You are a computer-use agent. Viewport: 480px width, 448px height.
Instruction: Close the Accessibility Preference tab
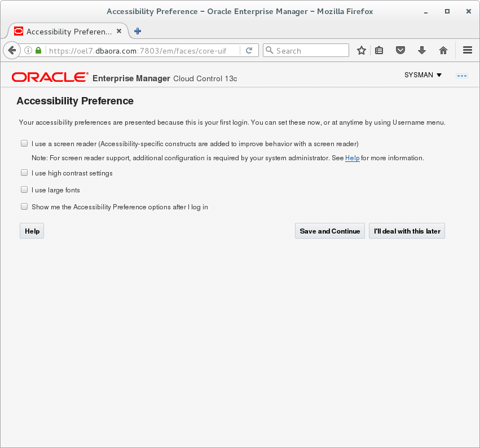click(x=119, y=31)
